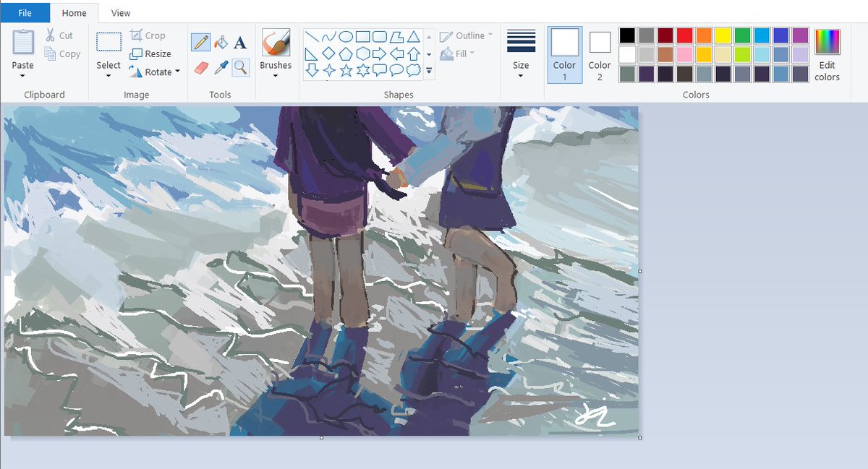
Task: Open the Rotate dropdown menu
Action: [154, 72]
